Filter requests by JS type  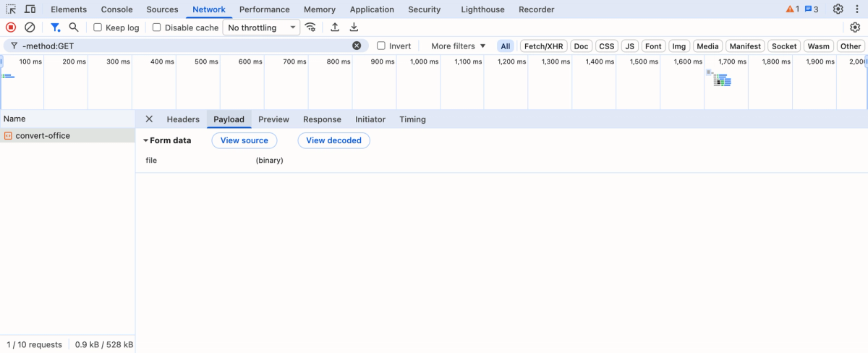tap(630, 46)
